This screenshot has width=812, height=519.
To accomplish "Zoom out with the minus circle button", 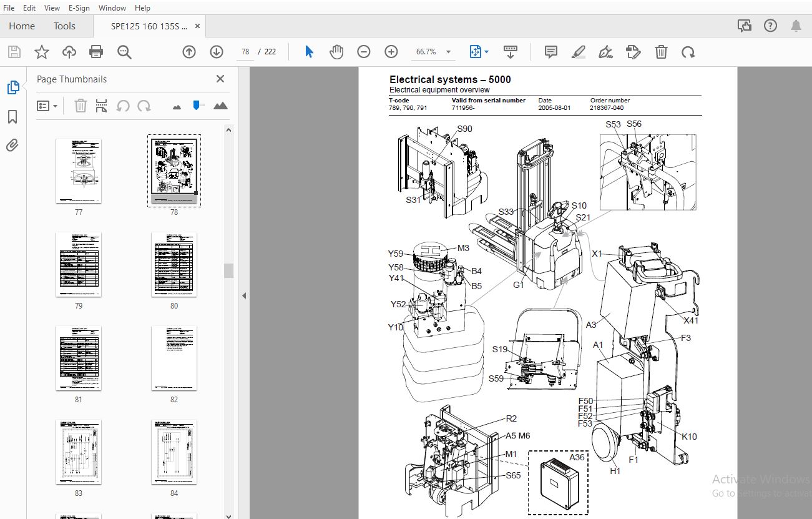I will (364, 52).
